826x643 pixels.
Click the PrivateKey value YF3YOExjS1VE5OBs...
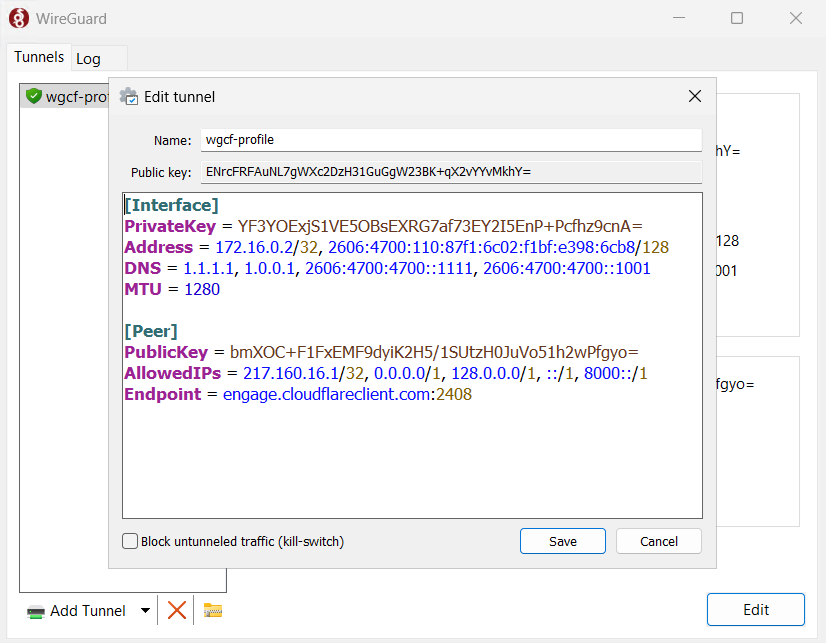pos(440,226)
